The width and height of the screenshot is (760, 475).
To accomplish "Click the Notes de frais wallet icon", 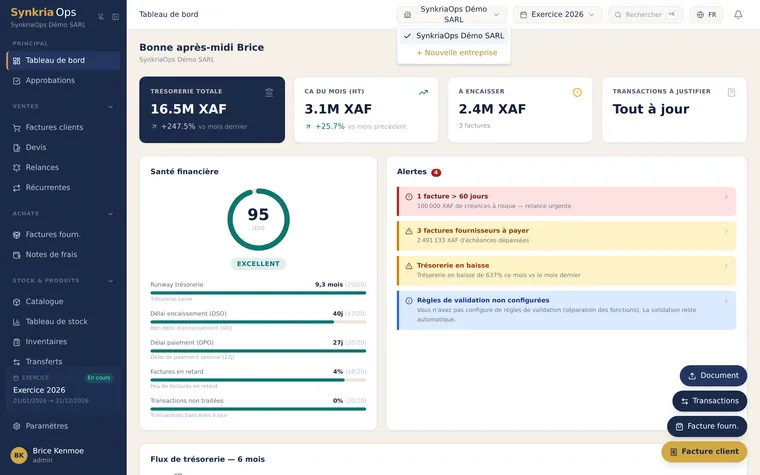I will coord(16,254).
